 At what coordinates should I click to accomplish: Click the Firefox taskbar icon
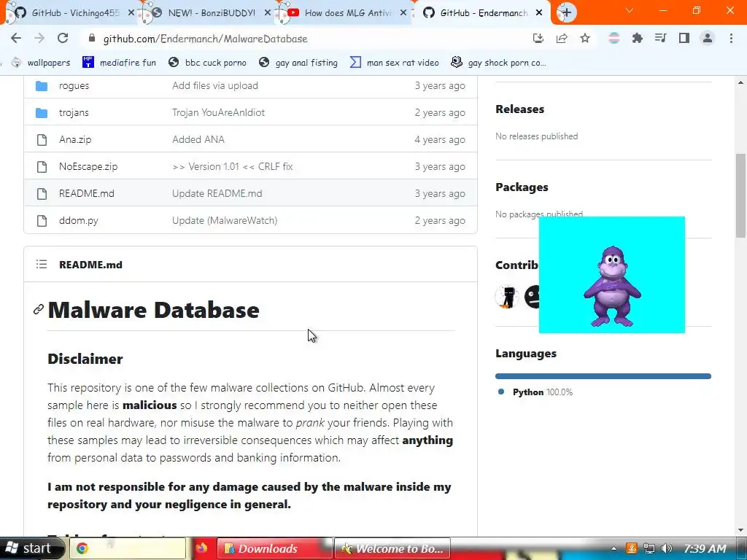(201, 548)
